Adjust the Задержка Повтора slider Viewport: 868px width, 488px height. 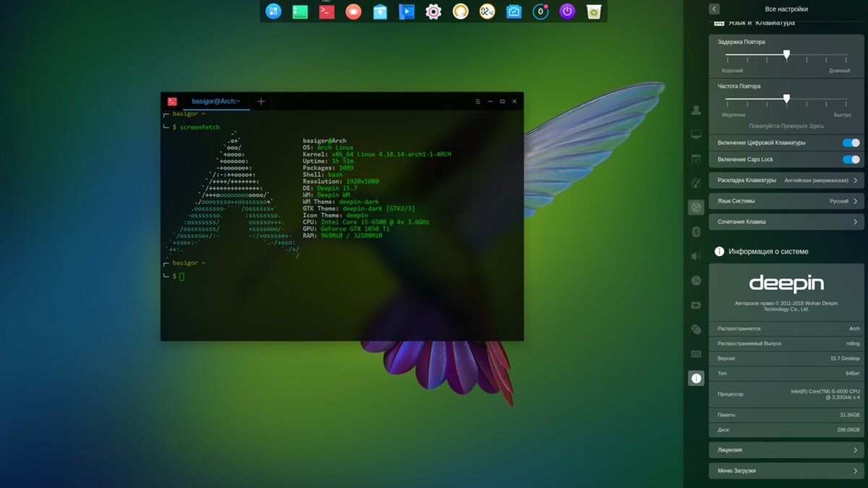tap(786, 55)
